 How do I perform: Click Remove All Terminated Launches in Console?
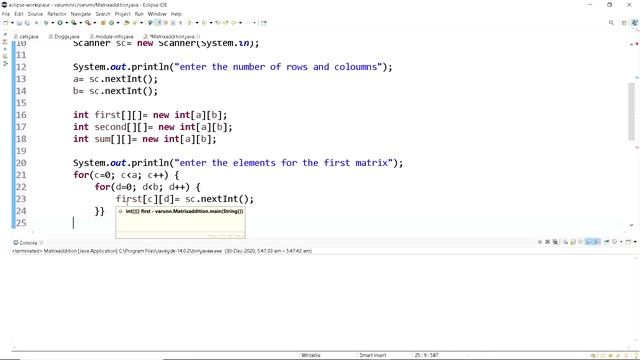tap(555, 242)
